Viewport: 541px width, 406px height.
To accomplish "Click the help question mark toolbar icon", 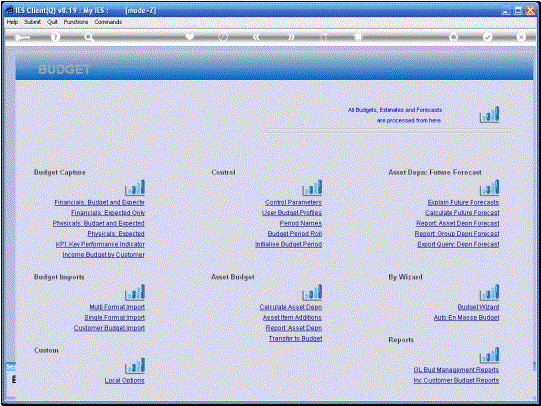I will 55,37.
